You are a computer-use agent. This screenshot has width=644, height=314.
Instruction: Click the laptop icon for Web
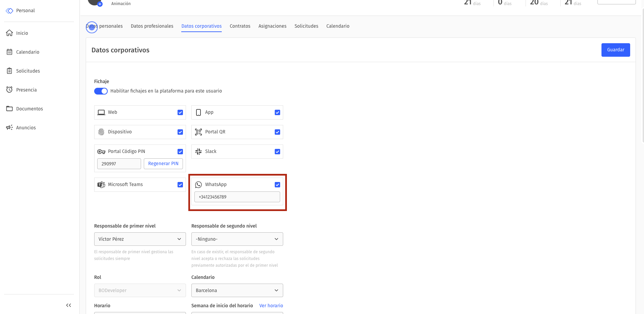pos(101,112)
